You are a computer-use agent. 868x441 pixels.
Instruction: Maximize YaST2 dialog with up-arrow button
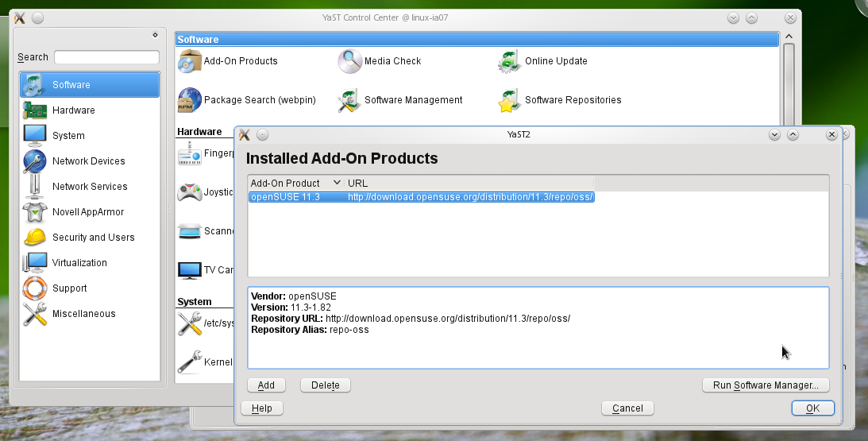click(x=793, y=134)
